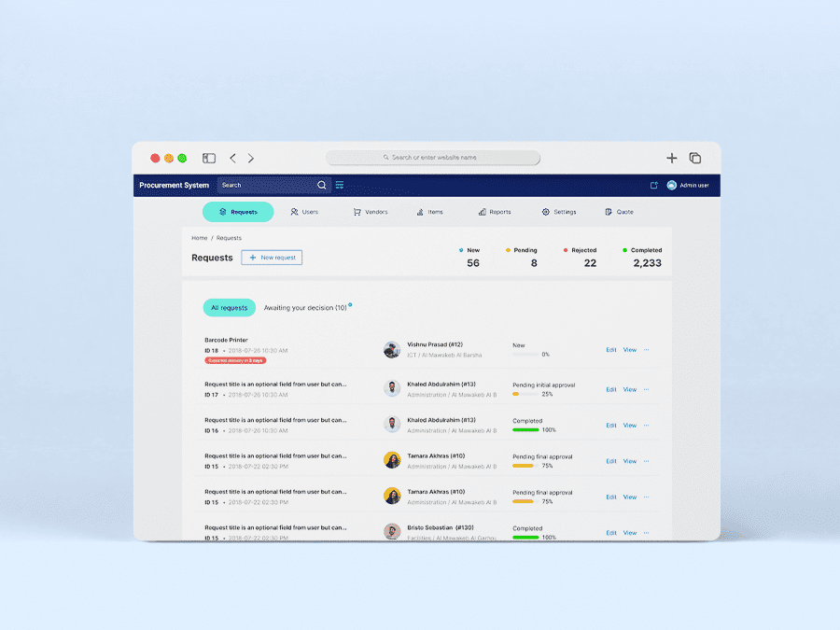Switch to the Users tab
The width and height of the screenshot is (840, 630).
304,212
